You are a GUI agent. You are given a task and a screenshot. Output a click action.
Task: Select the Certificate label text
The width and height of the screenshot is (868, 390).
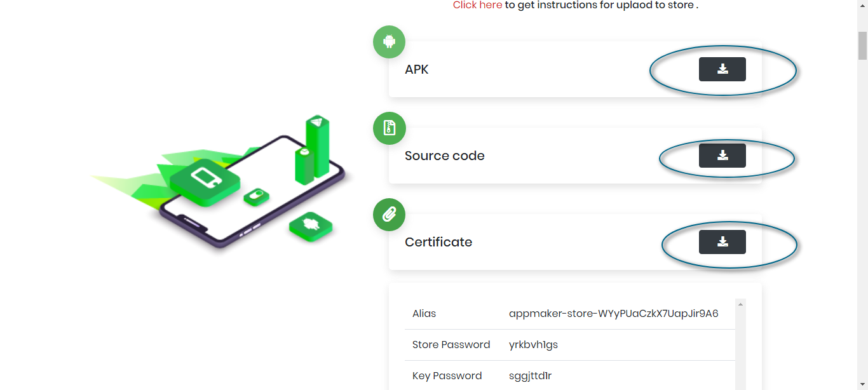(x=438, y=243)
